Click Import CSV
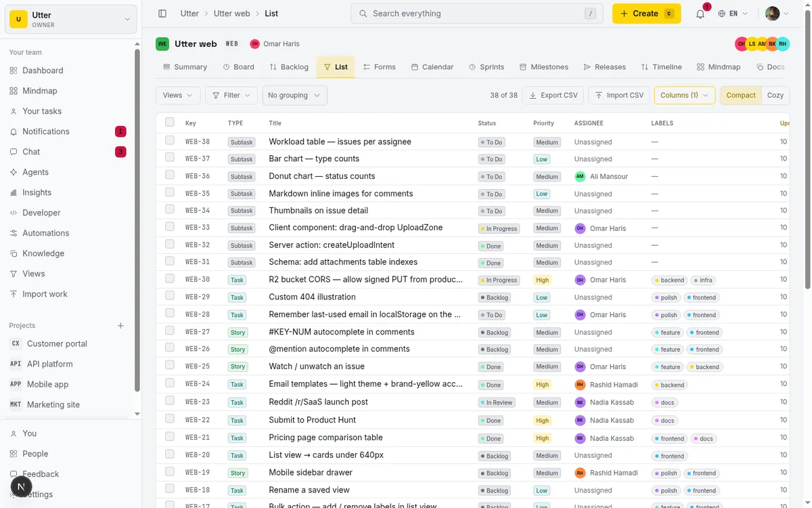The height and width of the screenshot is (508, 812). [619, 96]
